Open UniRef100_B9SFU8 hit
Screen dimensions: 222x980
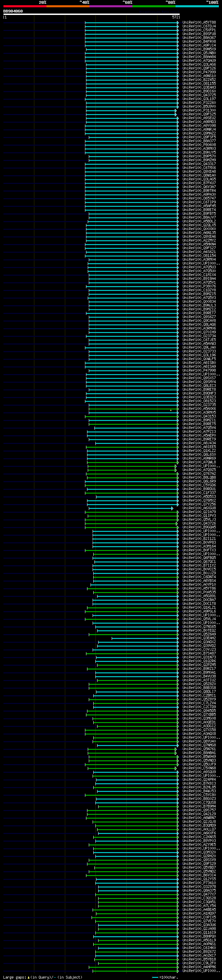click(199, 34)
